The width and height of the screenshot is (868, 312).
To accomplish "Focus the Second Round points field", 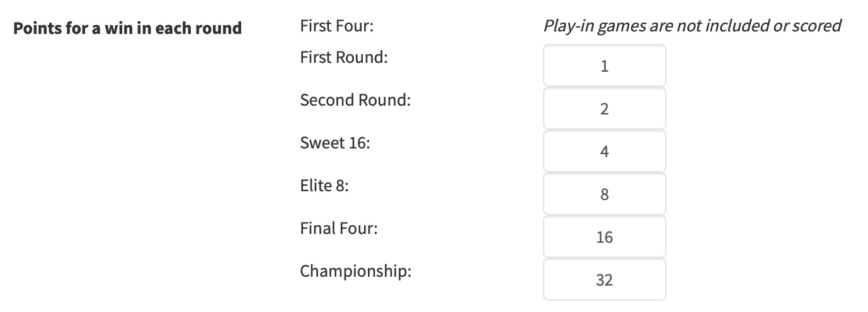I will 604,109.
